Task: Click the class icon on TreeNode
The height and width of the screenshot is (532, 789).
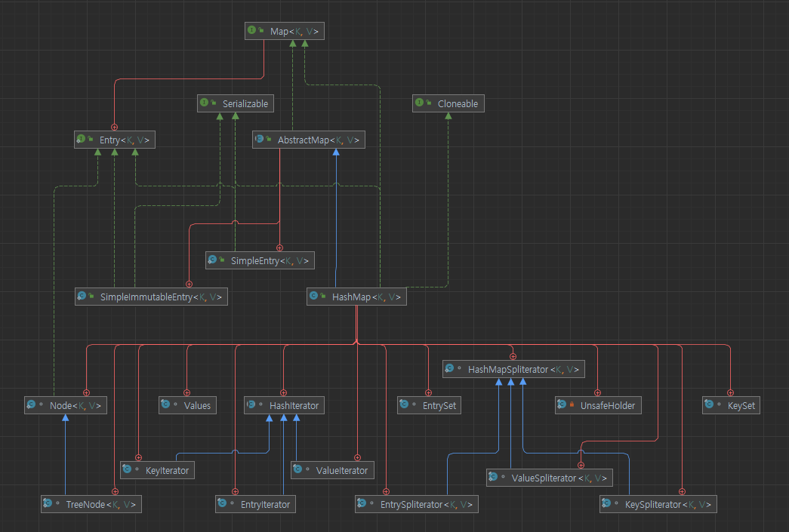Action: coord(48,503)
